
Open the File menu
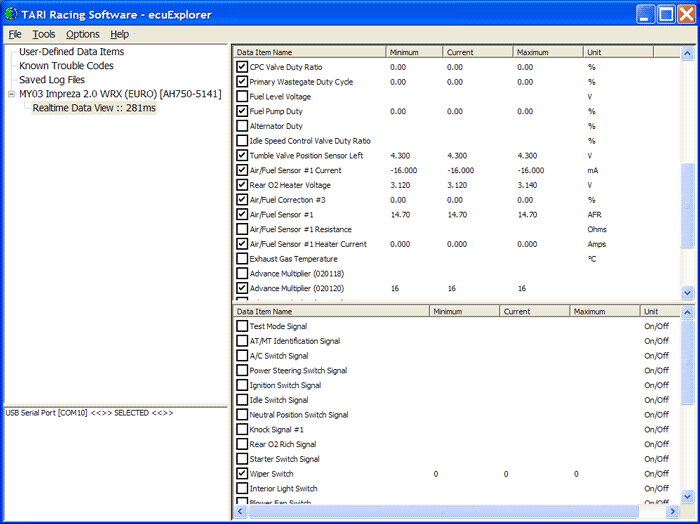point(15,34)
